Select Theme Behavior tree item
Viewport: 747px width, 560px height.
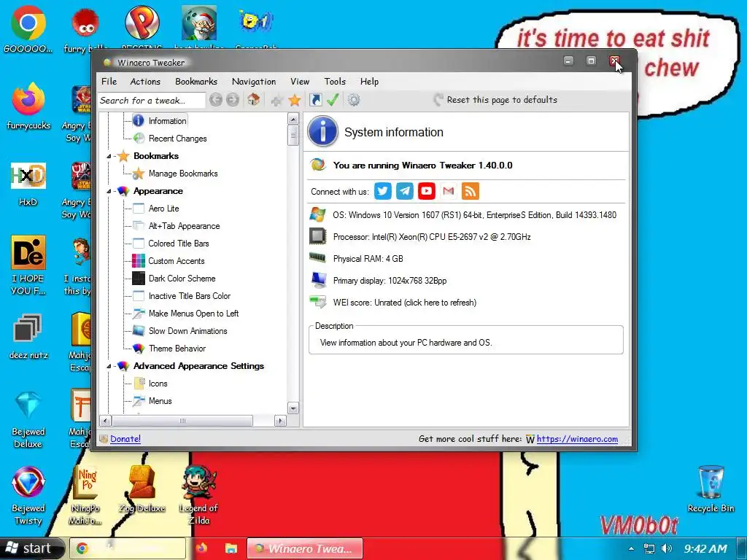(x=177, y=349)
